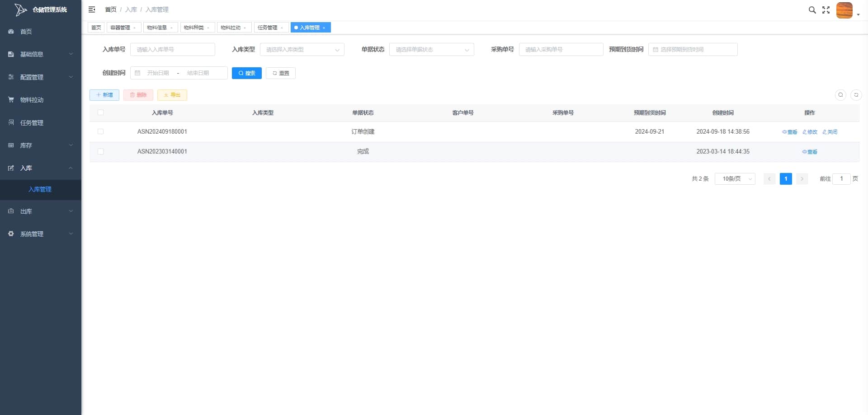Modify the order ASN202409180001
Image resolution: width=868 pixels, height=415 pixels.
(x=810, y=132)
